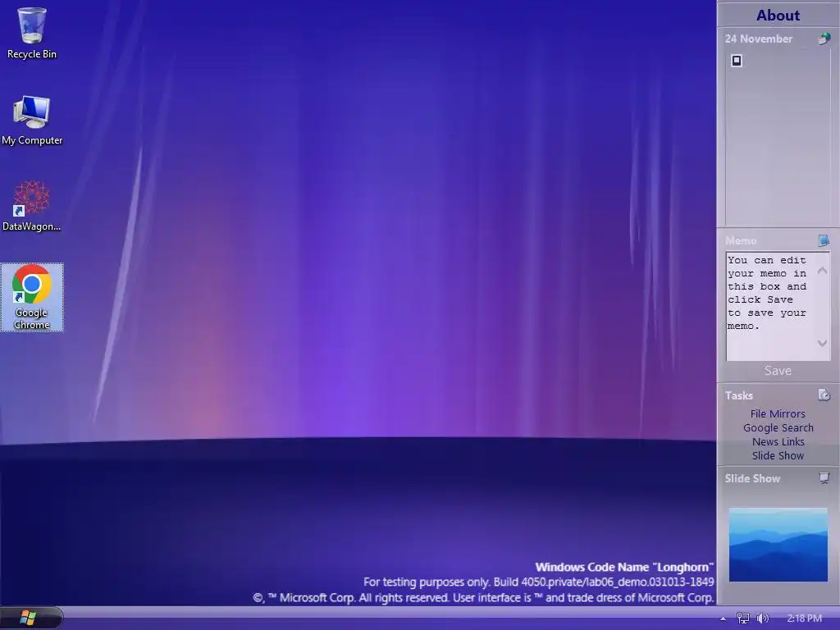Click the Tasks tile clock icon
The width and height of the screenshot is (840, 630).
[x=824, y=395]
